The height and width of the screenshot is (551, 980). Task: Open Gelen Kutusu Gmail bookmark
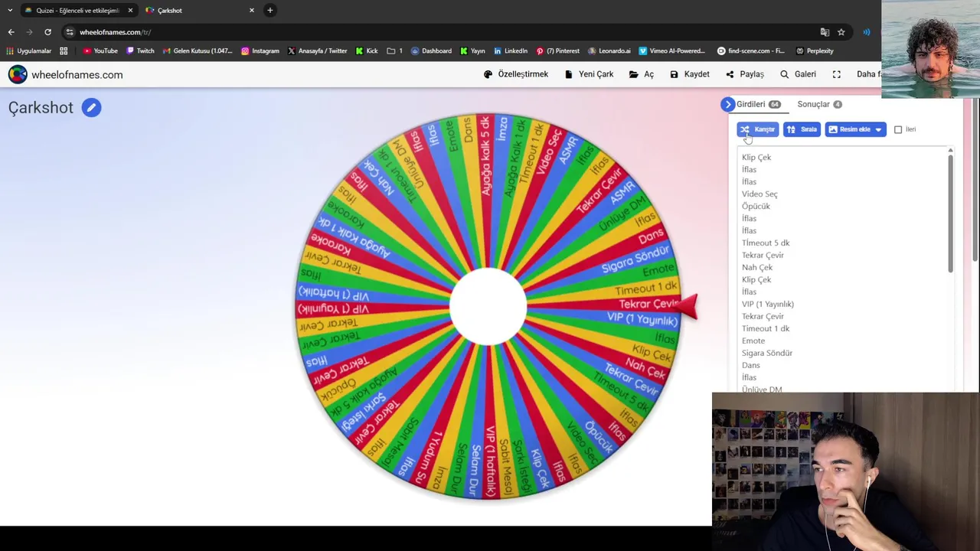click(198, 51)
